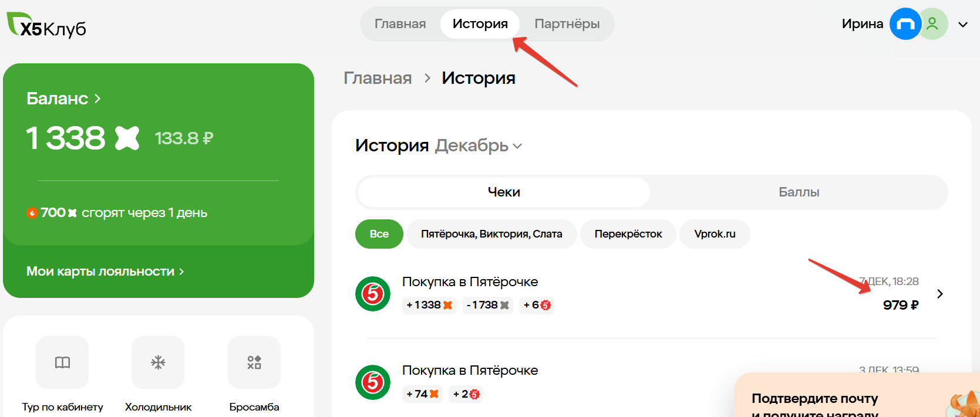This screenshot has width=980, height=417.
Task: Click the chevron next to Баланс
Action: point(97,99)
